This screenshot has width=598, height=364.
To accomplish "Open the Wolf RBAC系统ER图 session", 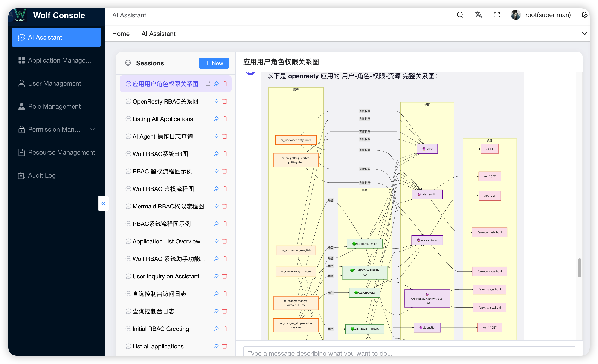I will [x=175, y=154].
